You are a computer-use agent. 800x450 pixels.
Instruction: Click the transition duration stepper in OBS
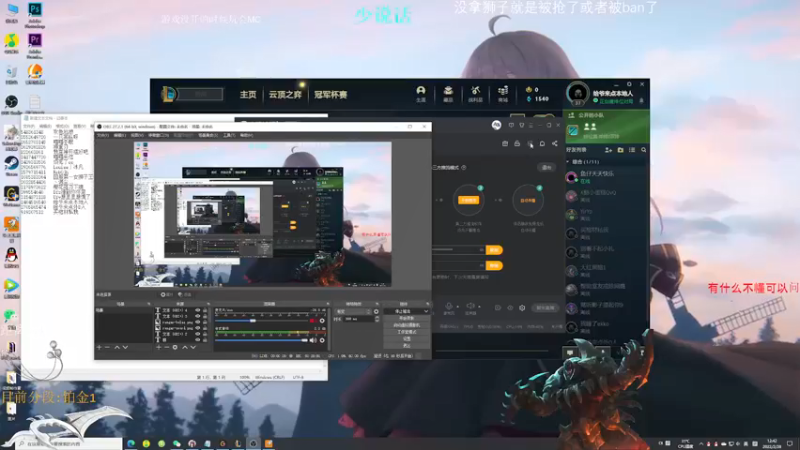tap(377, 319)
